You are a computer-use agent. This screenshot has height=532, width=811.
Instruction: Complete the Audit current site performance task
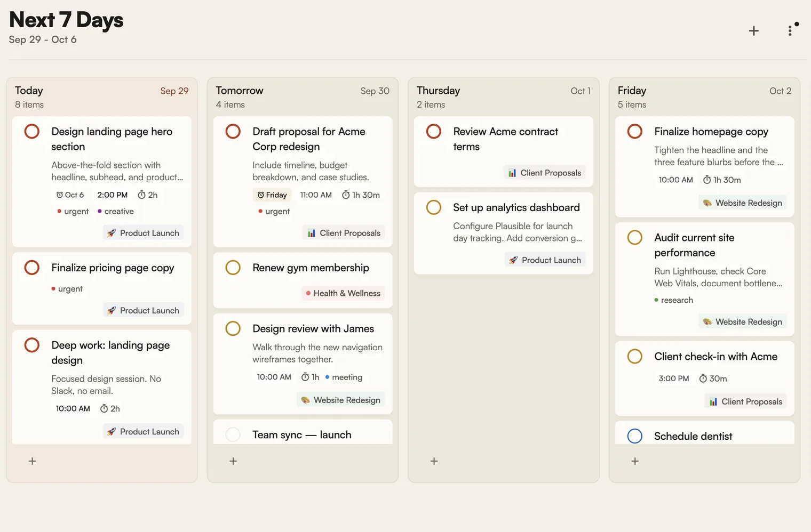(x=635, y=237)
